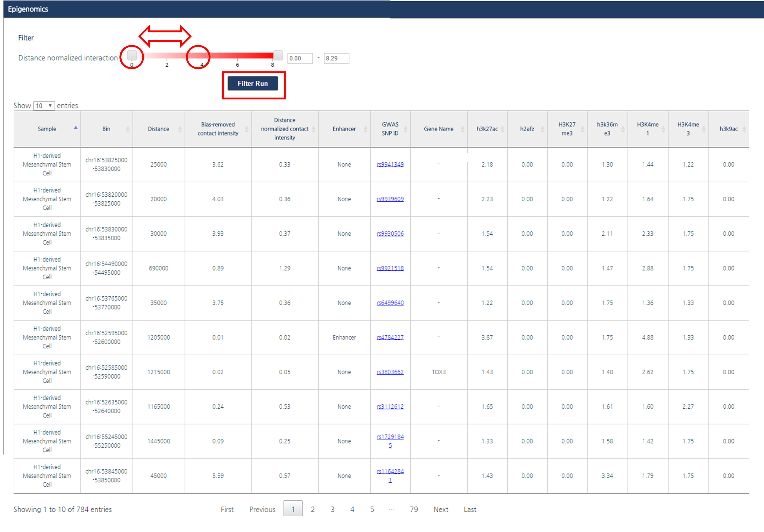Image resolution: width=764 pixels, height=532 pixels.
Task: Go to the Next page
Action: (441, 509)
